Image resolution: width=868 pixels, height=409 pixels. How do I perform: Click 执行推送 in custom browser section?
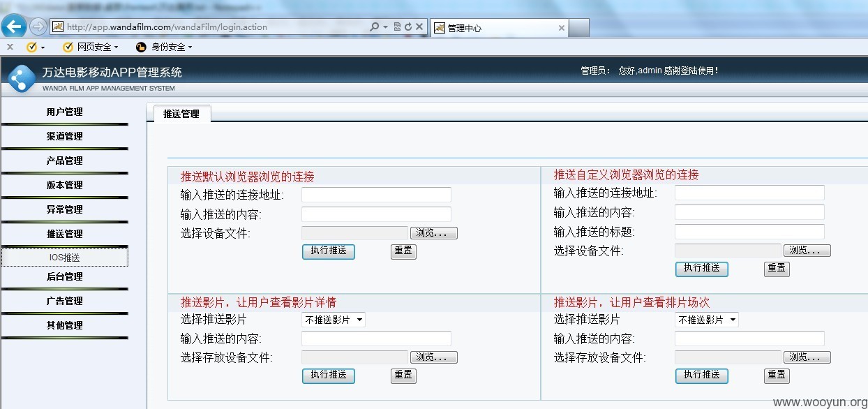(702, 268)
